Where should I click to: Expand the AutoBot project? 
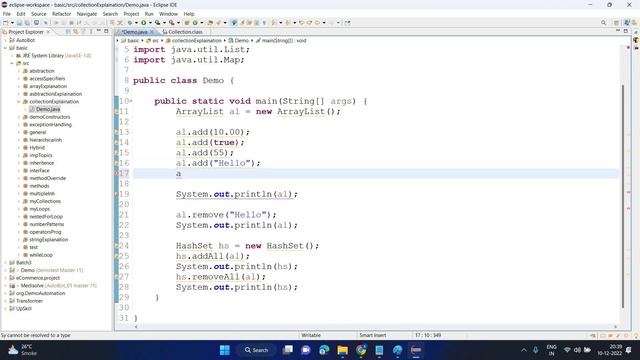(5, 40)
